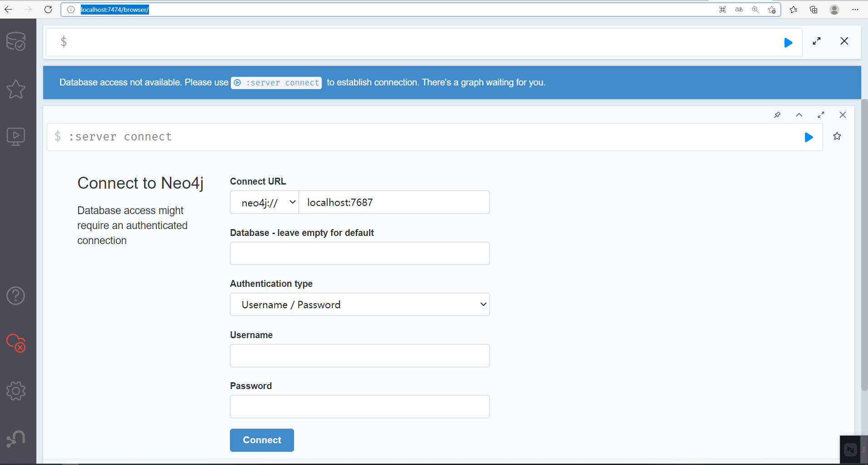Click the Username input field

(360, 356)
